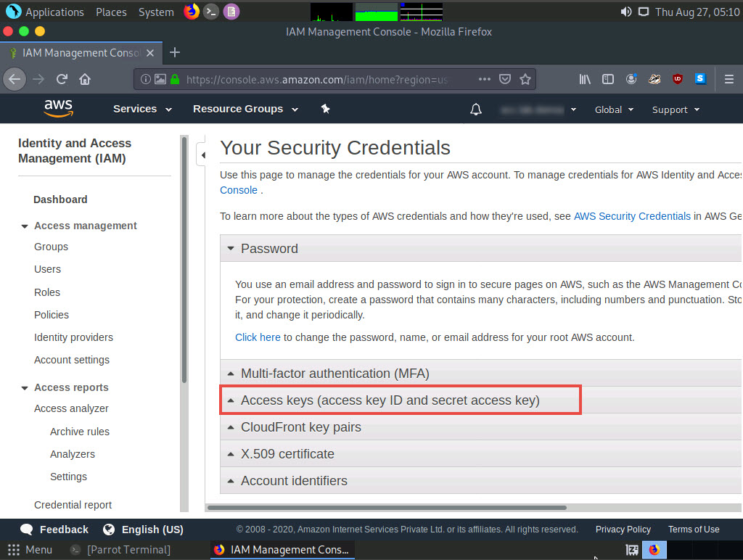Follow the 'Click here' password change link
This screenshot has width=743, height=560.
click(x=258, y=337)
